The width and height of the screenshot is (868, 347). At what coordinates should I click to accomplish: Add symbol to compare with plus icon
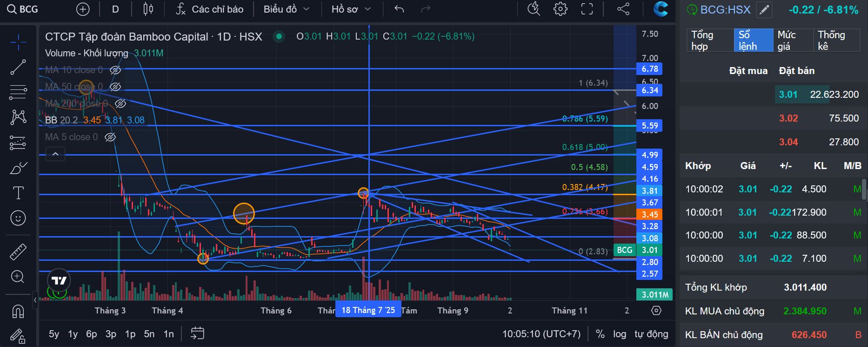[83, 9]
